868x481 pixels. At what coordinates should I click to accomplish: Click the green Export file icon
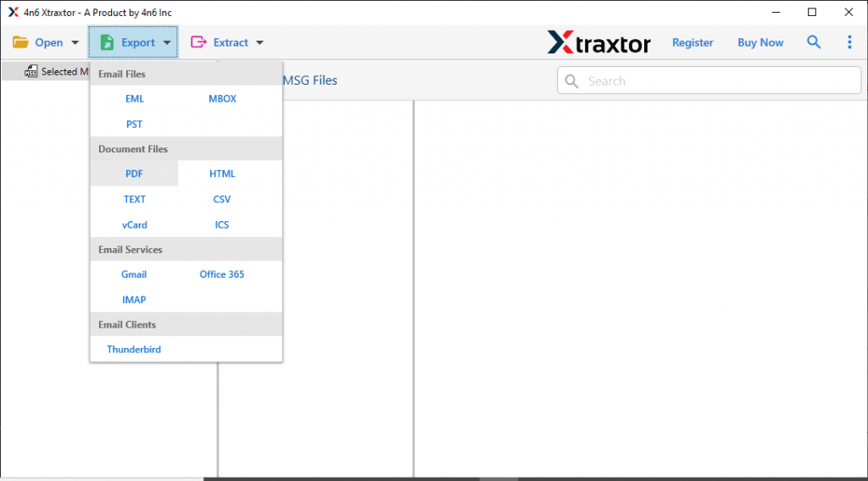click(x=107, y=42)
